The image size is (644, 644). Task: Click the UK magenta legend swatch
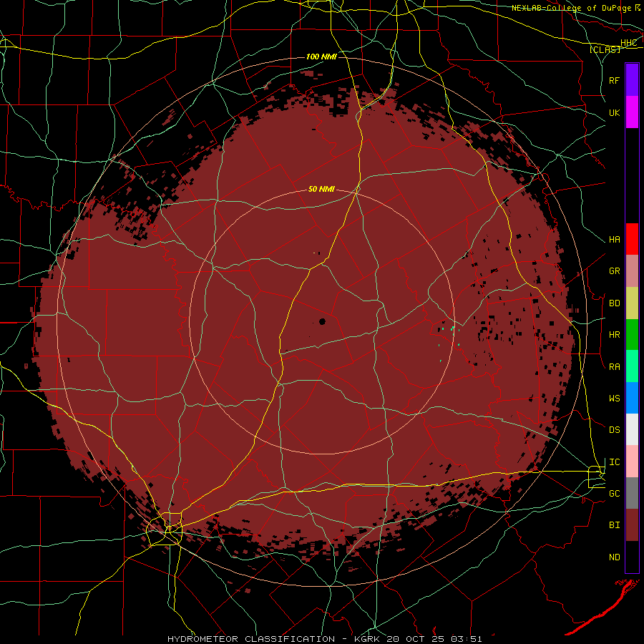coord(632,112)
